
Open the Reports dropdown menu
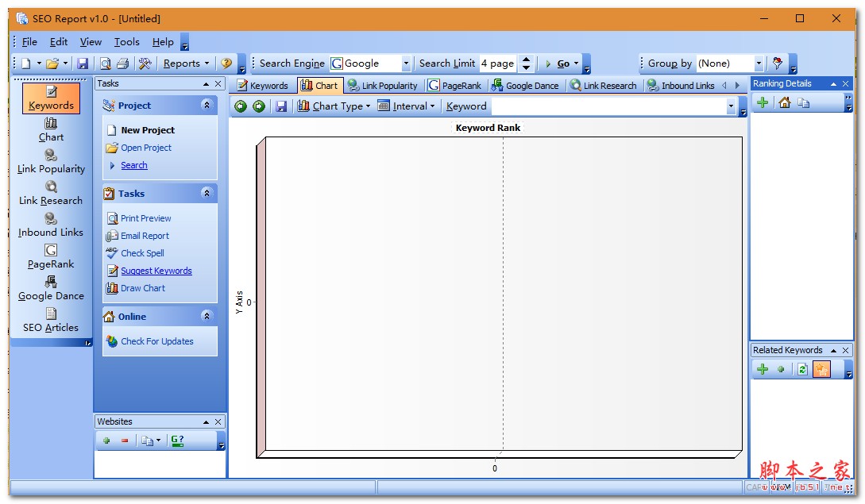click(186, 63)
